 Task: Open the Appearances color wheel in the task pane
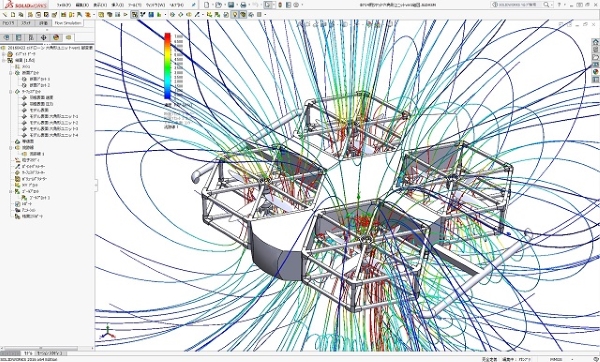click(595, 72)
